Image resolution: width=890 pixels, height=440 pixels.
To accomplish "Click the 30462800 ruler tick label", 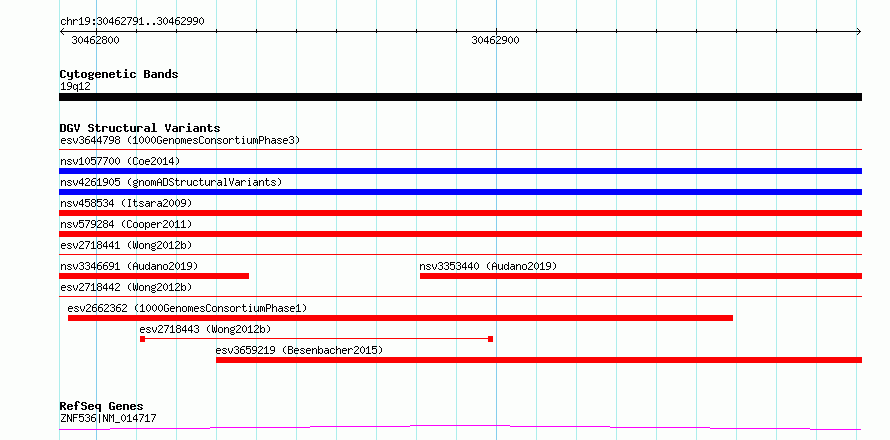I will pyautogui.click(x=95, y=40).
